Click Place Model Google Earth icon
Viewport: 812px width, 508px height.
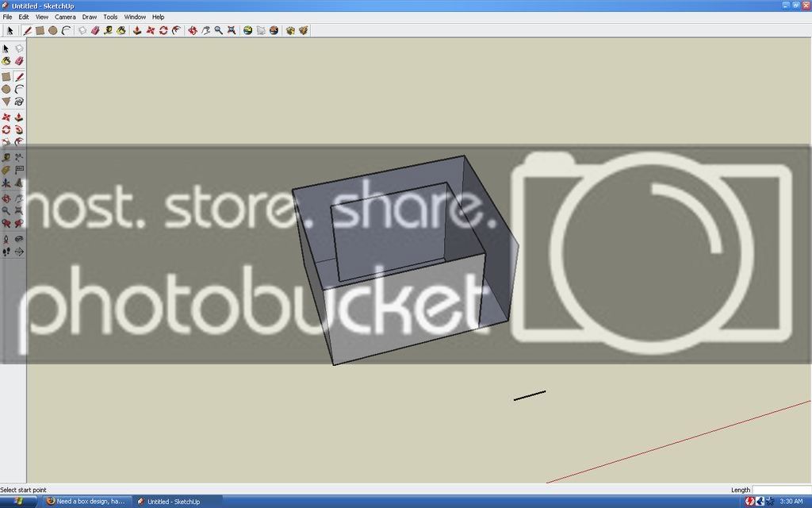point(274,31)
